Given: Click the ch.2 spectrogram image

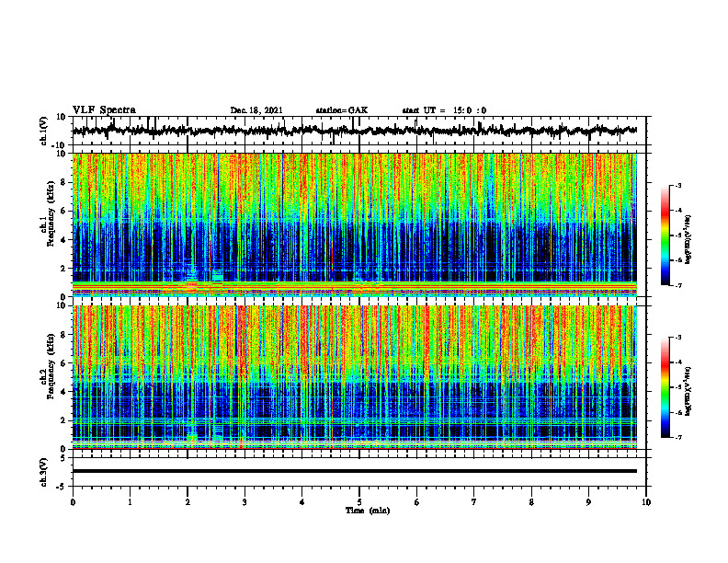Looking at the screenshot, I should click(355, 377).
